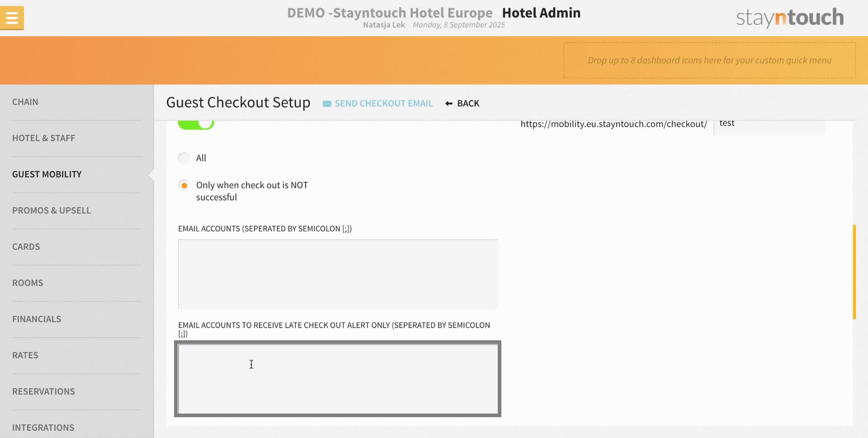Click the back arrow beside BACK
This screenshot has height=438, width=868.
(448, 103)
